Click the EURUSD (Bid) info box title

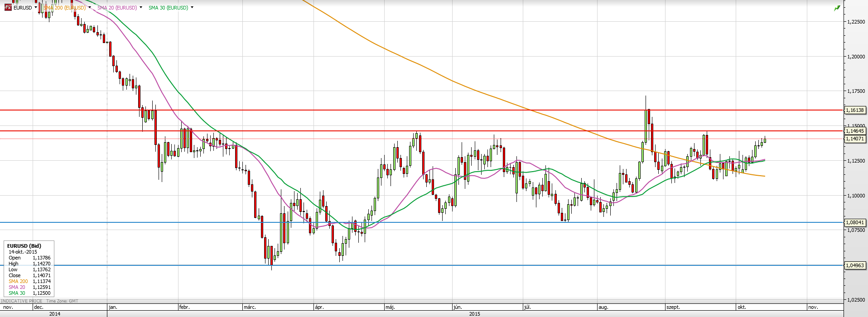pos(24,246)
